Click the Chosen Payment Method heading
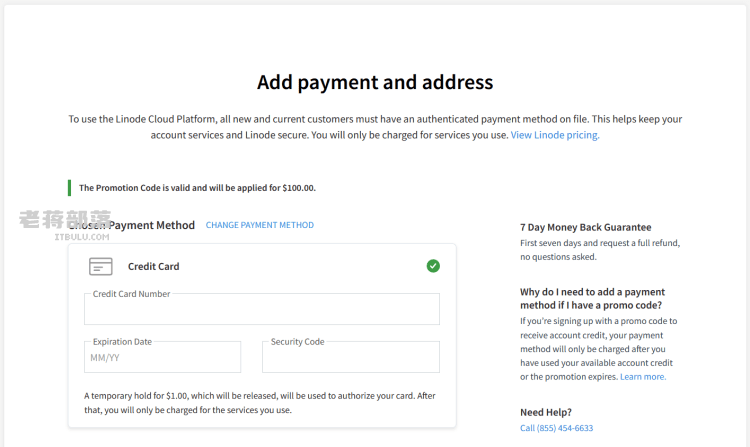Viewport: 750px width, 447px height. pos(132,225)
